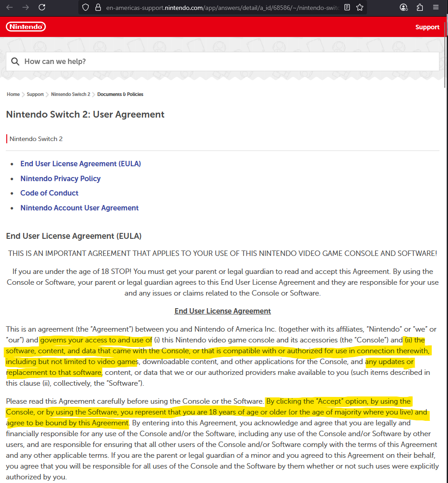The width and height of the screenshot is (448, 483).
Task: Jump to End User License Agreement (EULA) link
Action: click(81, 164)
